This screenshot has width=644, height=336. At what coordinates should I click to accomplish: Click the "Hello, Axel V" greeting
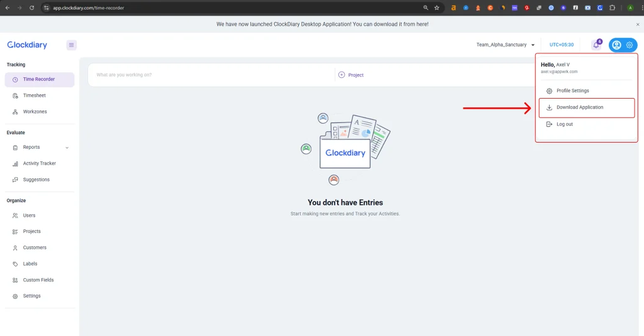[x=555, y=65]
